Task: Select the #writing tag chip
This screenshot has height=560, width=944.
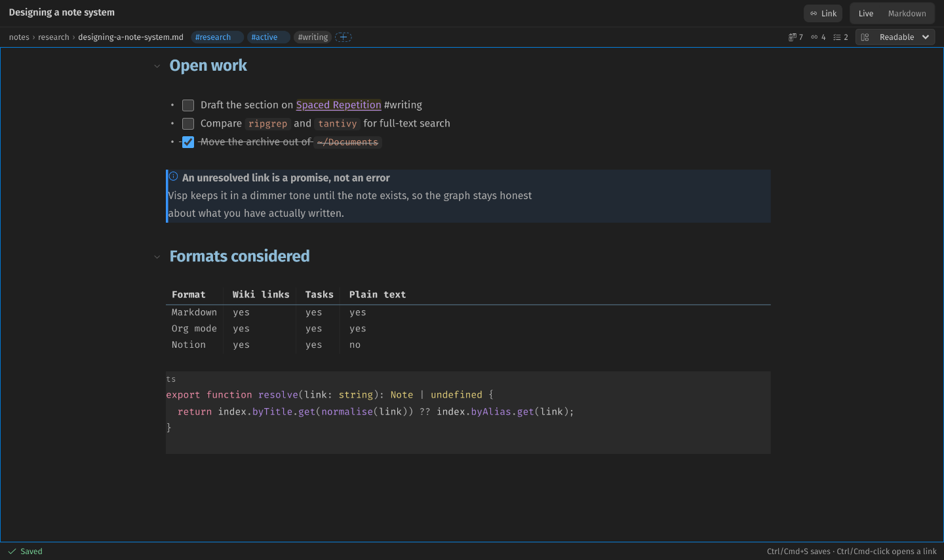Action: coord(313,37)
